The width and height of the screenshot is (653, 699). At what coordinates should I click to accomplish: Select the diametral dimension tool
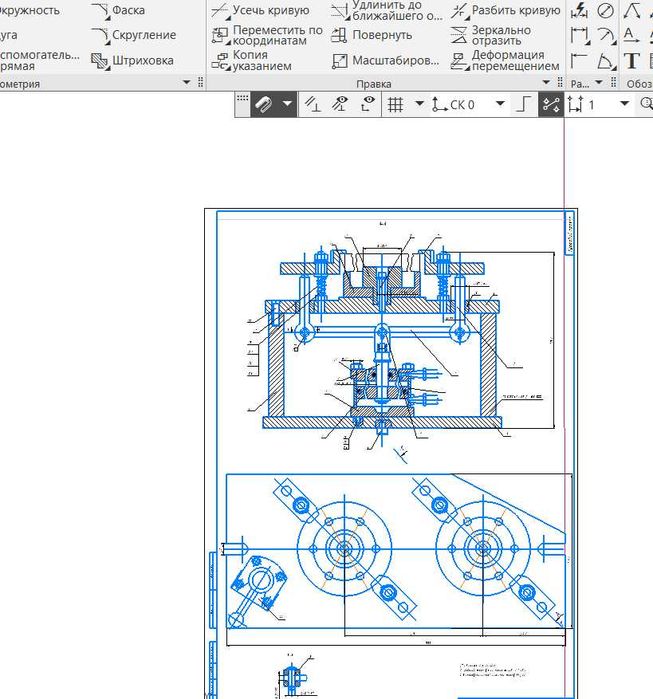pyautogui.click(x=605, y=11)
